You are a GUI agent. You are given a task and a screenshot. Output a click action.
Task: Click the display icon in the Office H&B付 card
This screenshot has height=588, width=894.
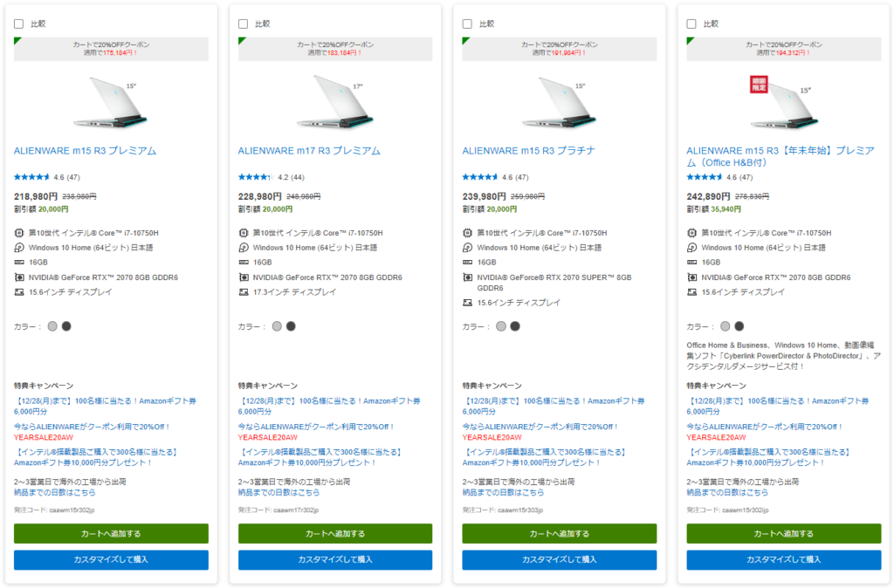pos(691,292)
